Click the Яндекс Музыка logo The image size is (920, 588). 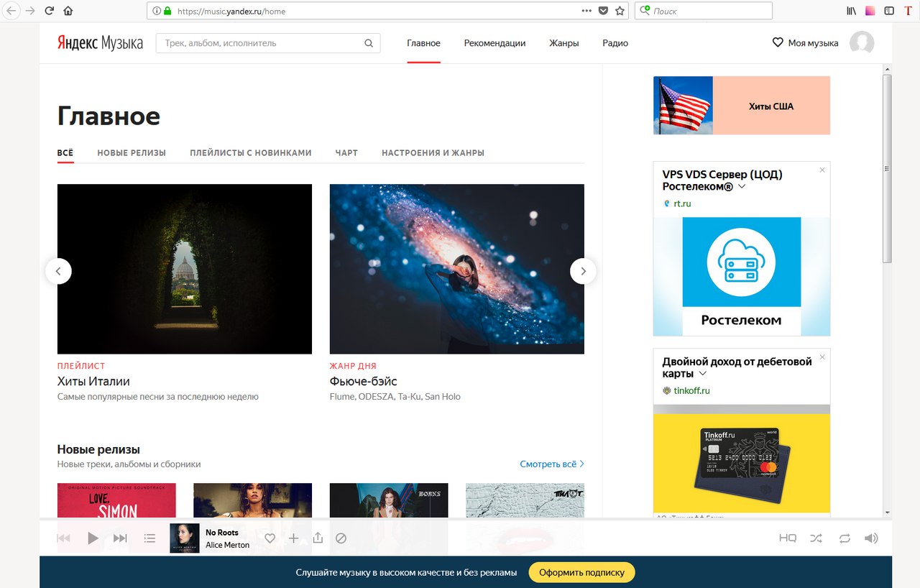(x=100, y=43)
